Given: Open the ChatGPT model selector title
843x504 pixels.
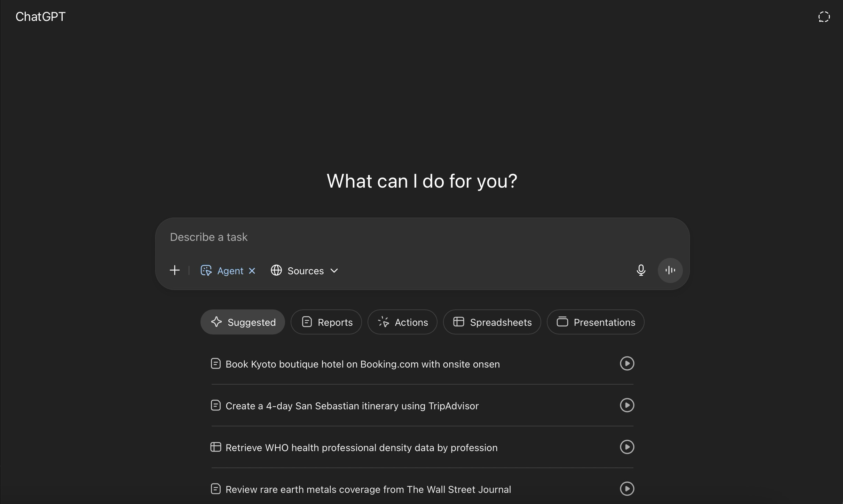Looking at the screenshot, I should (x=40, y=17).
